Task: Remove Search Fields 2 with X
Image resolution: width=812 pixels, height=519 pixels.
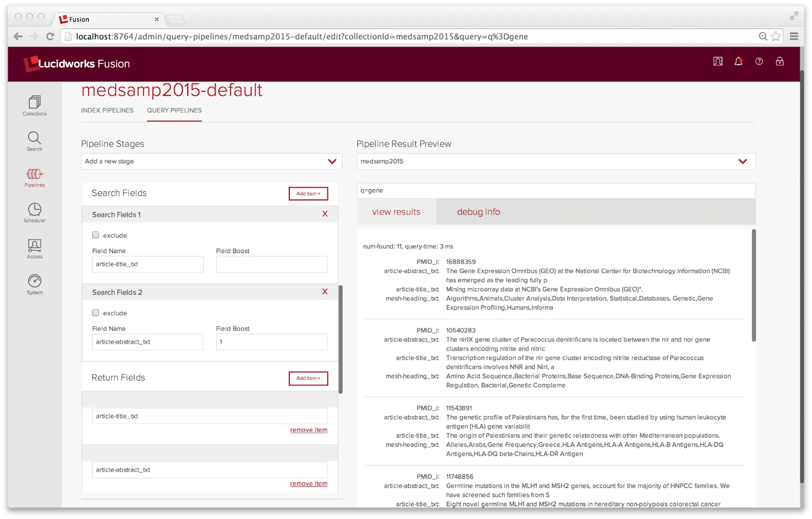Action: pos(325,292)
